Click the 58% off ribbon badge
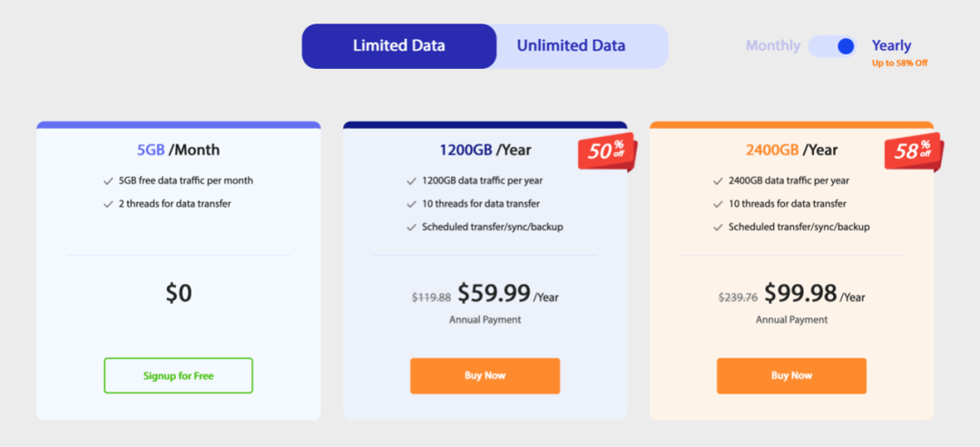The image size is (980, 447). point(914,151)
